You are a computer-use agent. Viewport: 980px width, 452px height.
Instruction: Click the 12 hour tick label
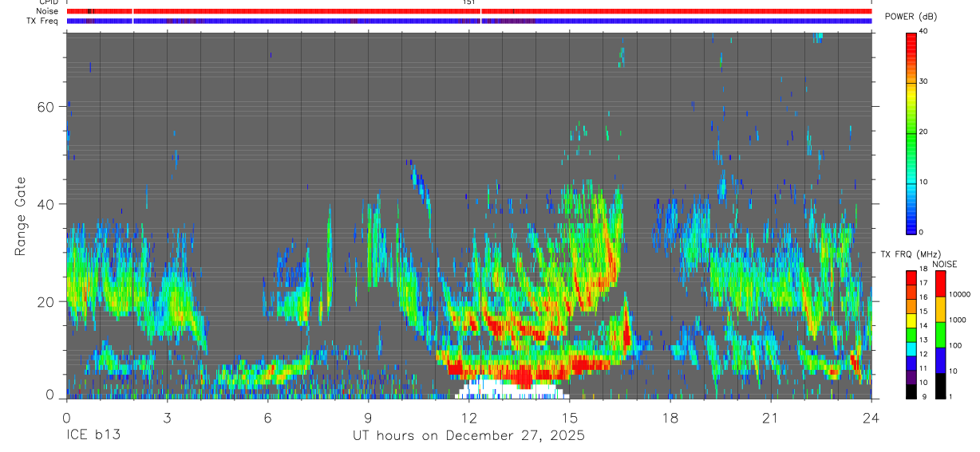coord(468,418)
